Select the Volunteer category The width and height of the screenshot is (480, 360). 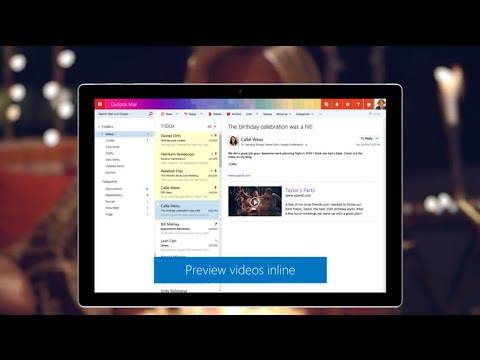click(112, 208)
